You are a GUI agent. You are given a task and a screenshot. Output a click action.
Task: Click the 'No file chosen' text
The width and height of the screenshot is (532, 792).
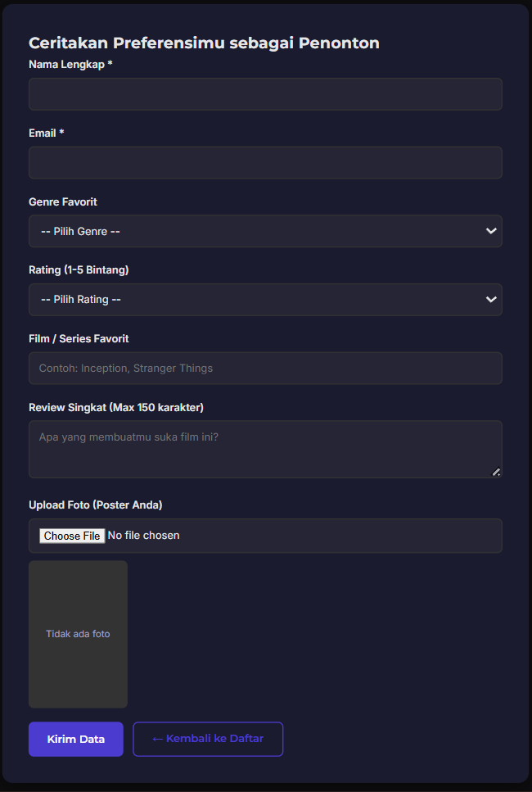coord(144,536)
